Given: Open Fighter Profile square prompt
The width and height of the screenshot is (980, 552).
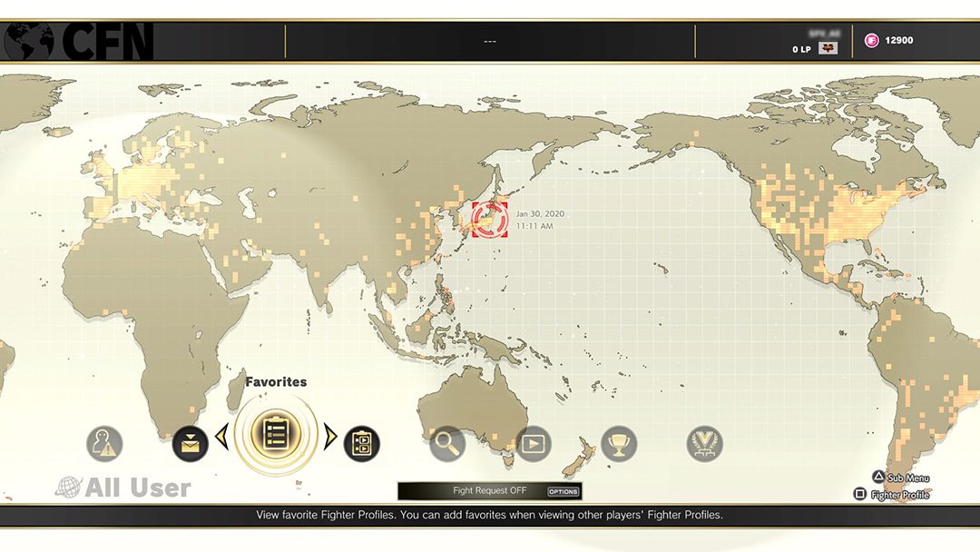Looking at the screenshot, I should (891, 495).
